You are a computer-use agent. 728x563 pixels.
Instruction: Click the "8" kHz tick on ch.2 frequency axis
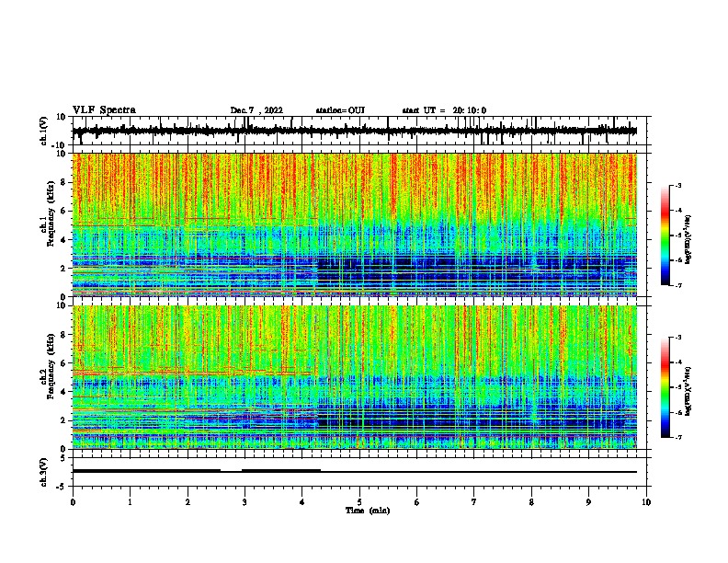[x=63, y=335]
